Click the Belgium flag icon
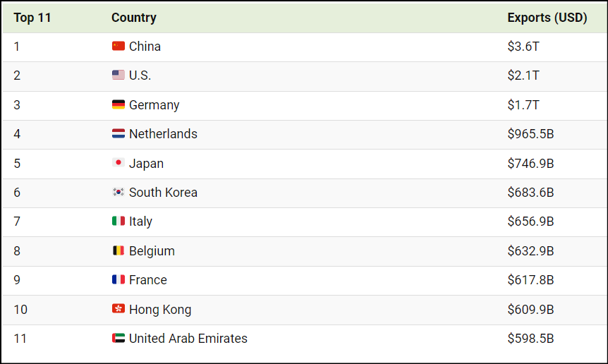 click(x=118, y=250)
